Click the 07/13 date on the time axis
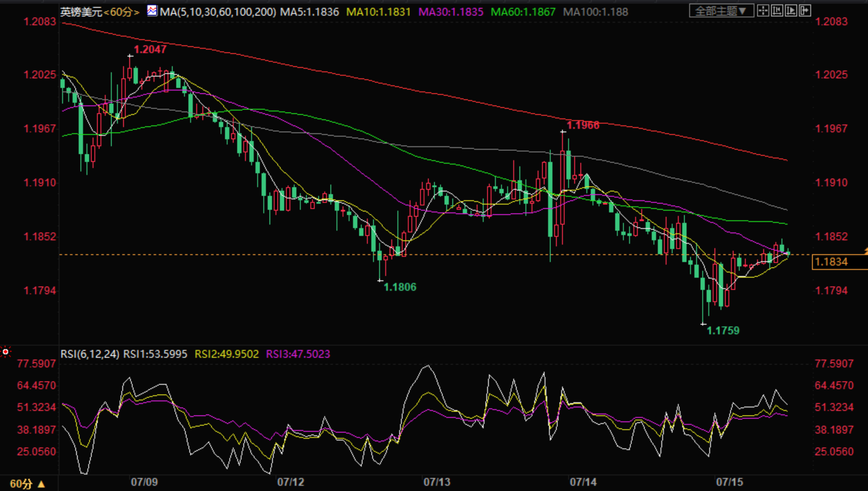868x491 pixels. tap(437, 482)
